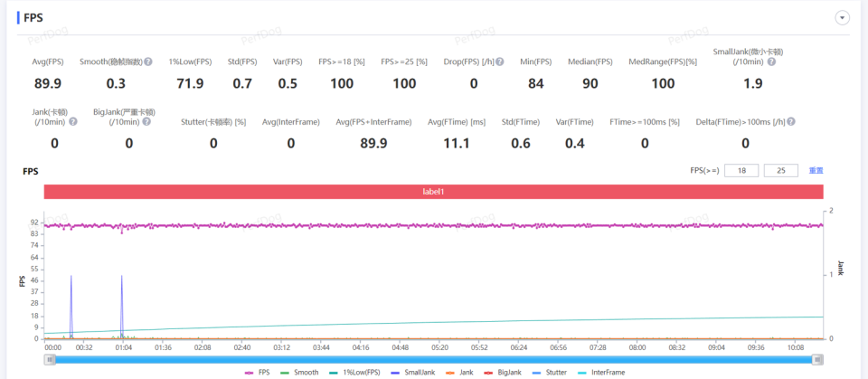Image resolution: width=868 pixels, height=379 pixels.
Task: Click the FPS threshold field showing 25
Action: (781, 171)
